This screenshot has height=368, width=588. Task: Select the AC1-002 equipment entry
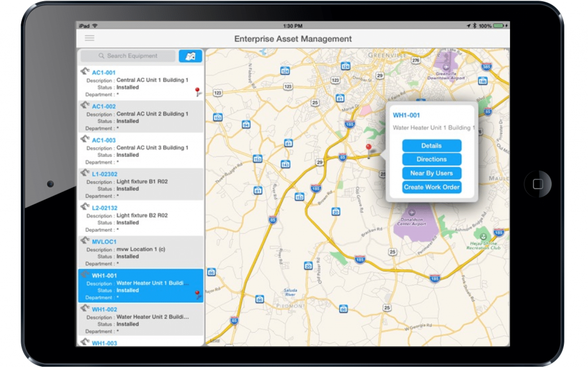[x=138, y=116]
